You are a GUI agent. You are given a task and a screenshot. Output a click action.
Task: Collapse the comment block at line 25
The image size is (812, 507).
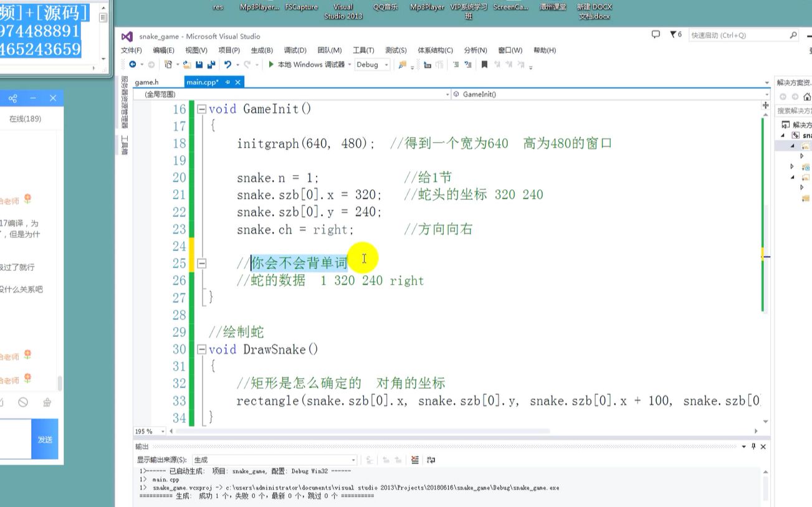click(201, 263)
